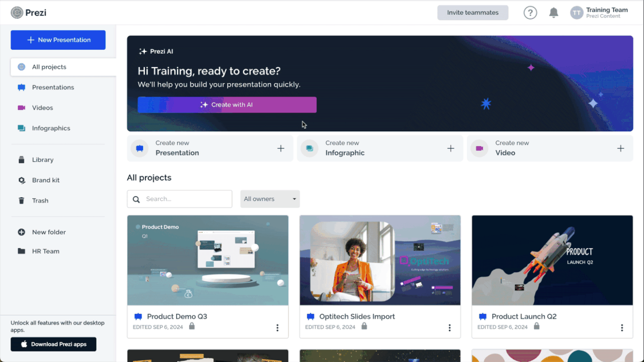644x362 pixels.
Task: Click the New folder plus icon
Action: (x=21, y=232)
